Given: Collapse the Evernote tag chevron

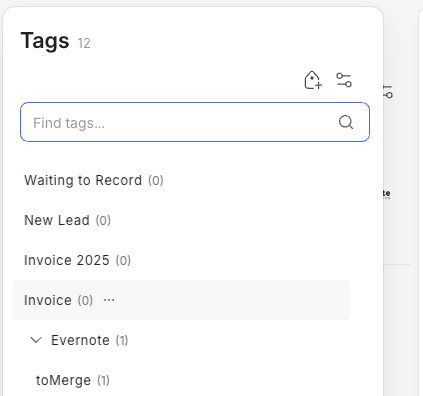Looking at the screenshot, I should (x=36, y=340).
